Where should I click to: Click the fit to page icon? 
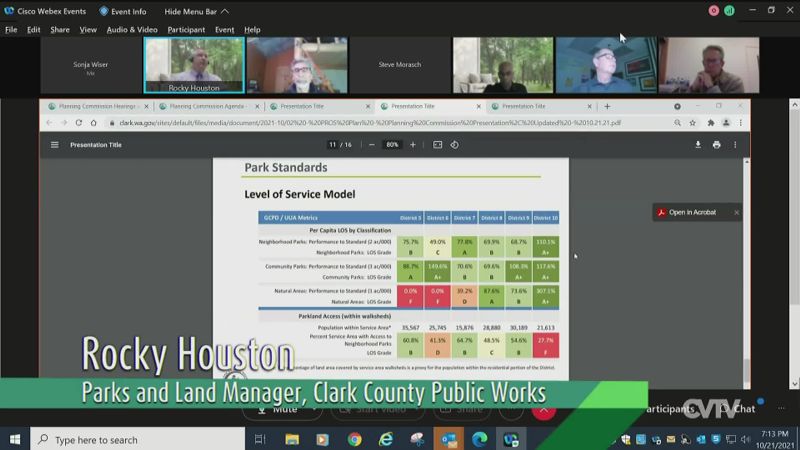point(437,145)
